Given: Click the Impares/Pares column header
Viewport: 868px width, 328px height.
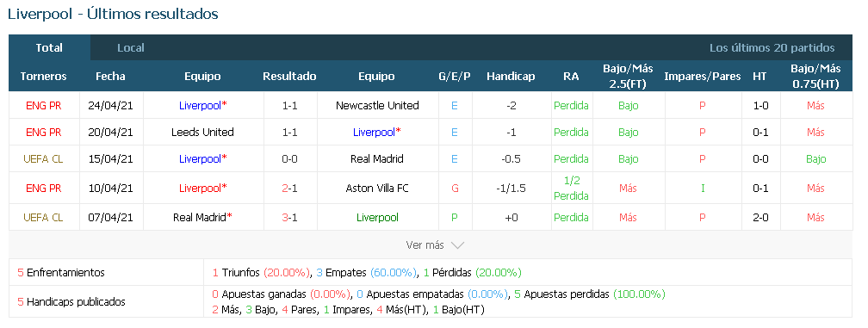Looking at the screenshot, I should [703, 77].
